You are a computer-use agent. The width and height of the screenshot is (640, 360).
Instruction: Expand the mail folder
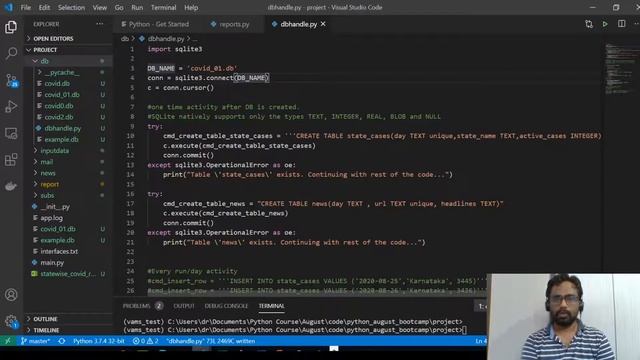tap(47, 162)
